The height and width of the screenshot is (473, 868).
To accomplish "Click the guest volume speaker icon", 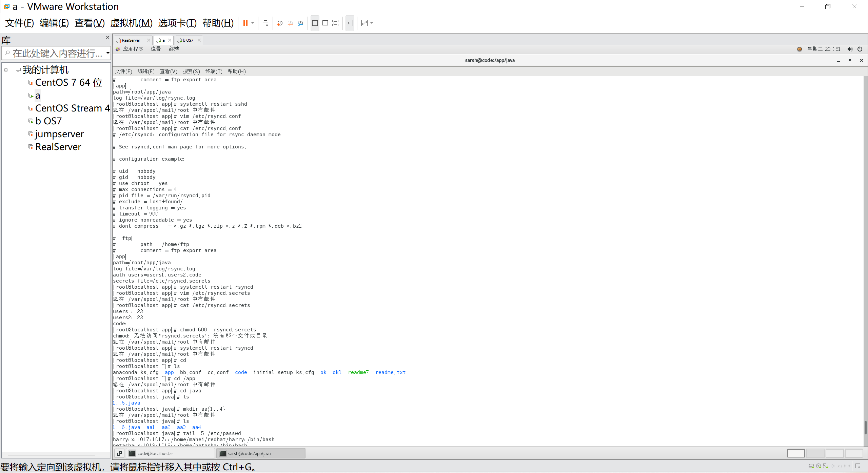I will click(x=850, y=49).
